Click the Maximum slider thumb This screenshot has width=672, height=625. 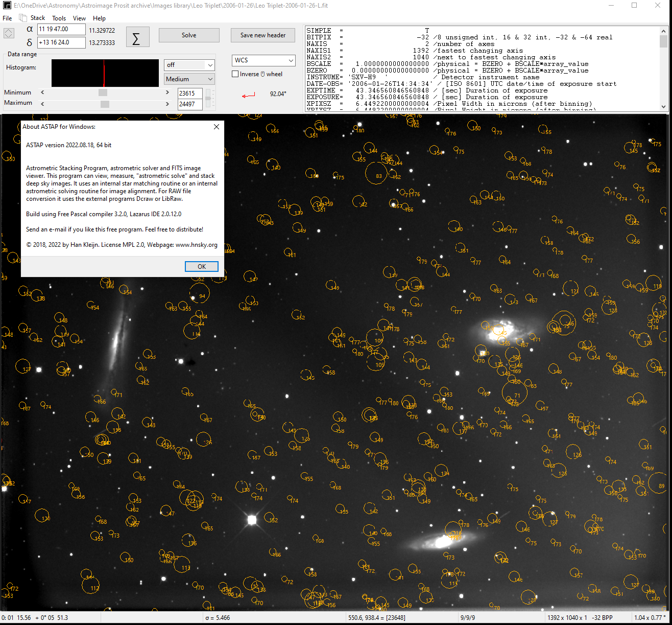tap(105, 104)
